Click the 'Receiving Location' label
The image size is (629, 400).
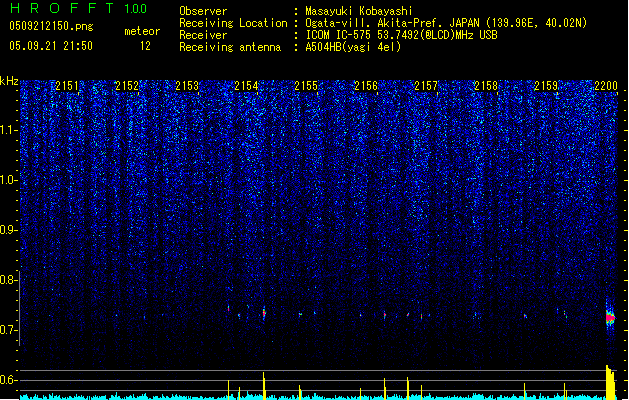point(233,23)
